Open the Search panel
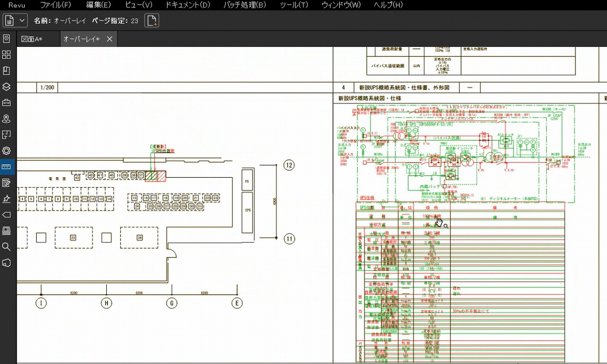This screenshot has width=607, height=364. 7,246
